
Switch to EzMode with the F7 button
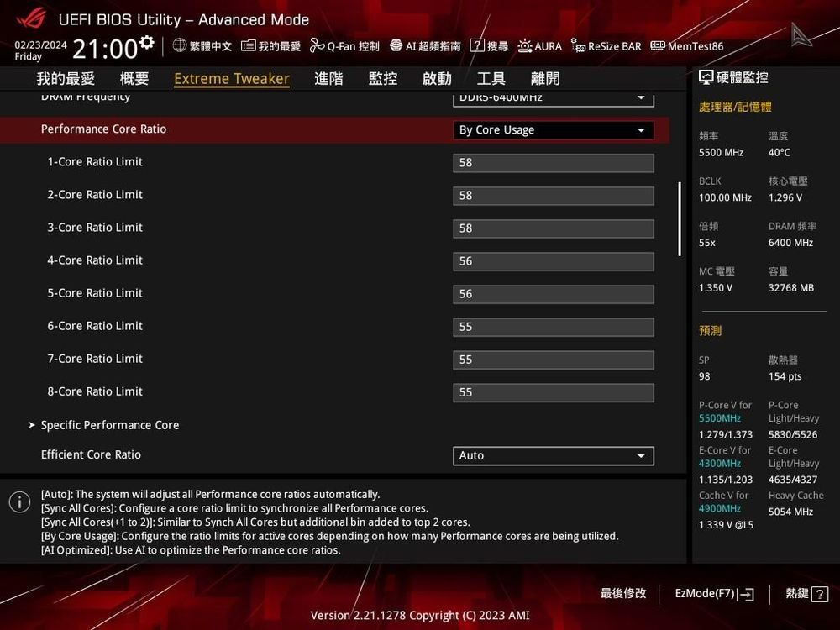[x=713, y=594]
